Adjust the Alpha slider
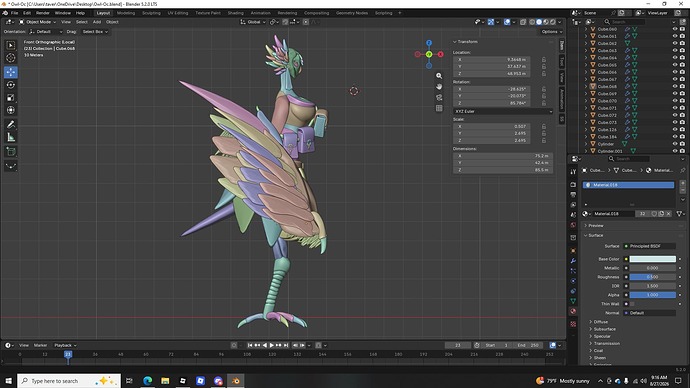The image size is (690, 388). (653, 295)
